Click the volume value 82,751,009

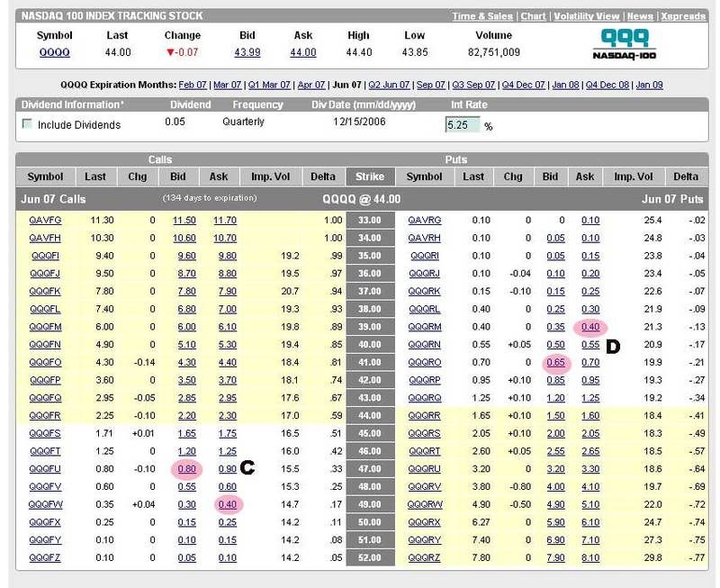pos(493,52)
